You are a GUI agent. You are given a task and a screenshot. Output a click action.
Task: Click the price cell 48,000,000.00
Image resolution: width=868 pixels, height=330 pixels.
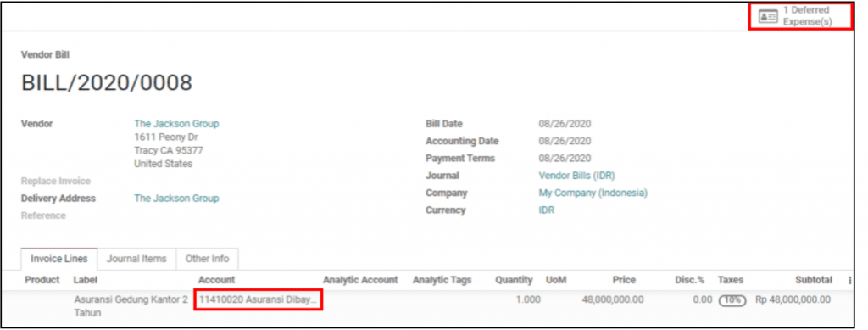click(613, 299)
